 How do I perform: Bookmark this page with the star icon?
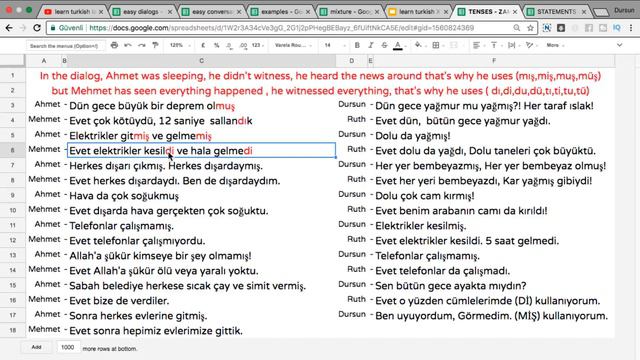(x=530, y=28)
